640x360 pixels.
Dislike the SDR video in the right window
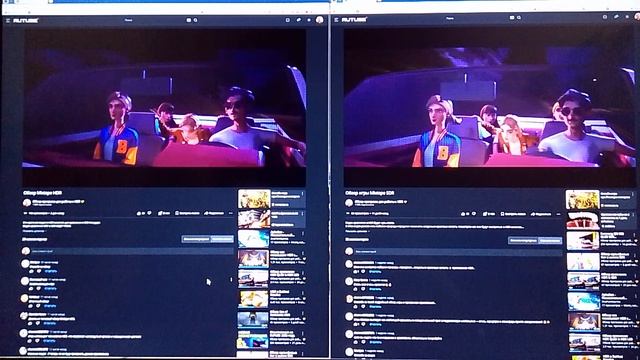tap(474, 213)
